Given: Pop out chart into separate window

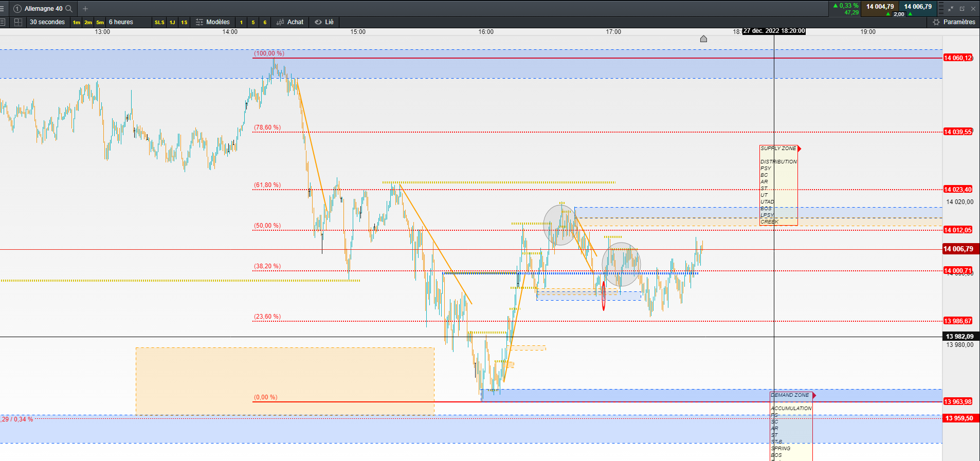Looking at the screenshot, I should coord(962,9).
